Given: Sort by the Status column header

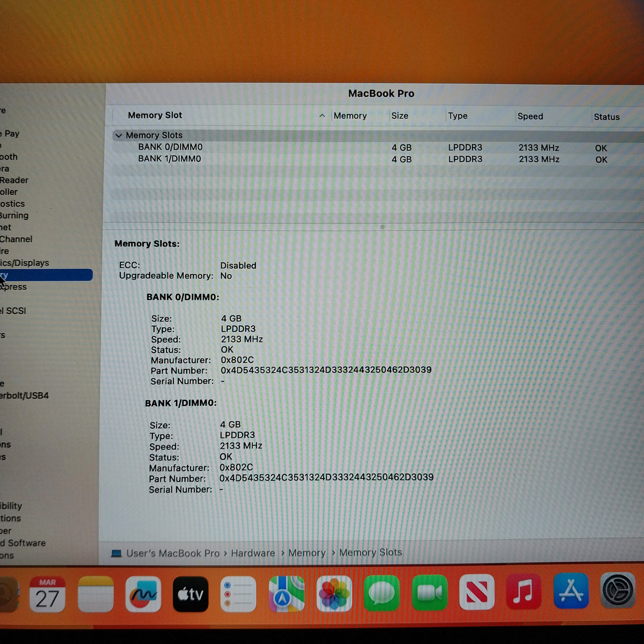Looking at the screenshot, I should 606,116.
